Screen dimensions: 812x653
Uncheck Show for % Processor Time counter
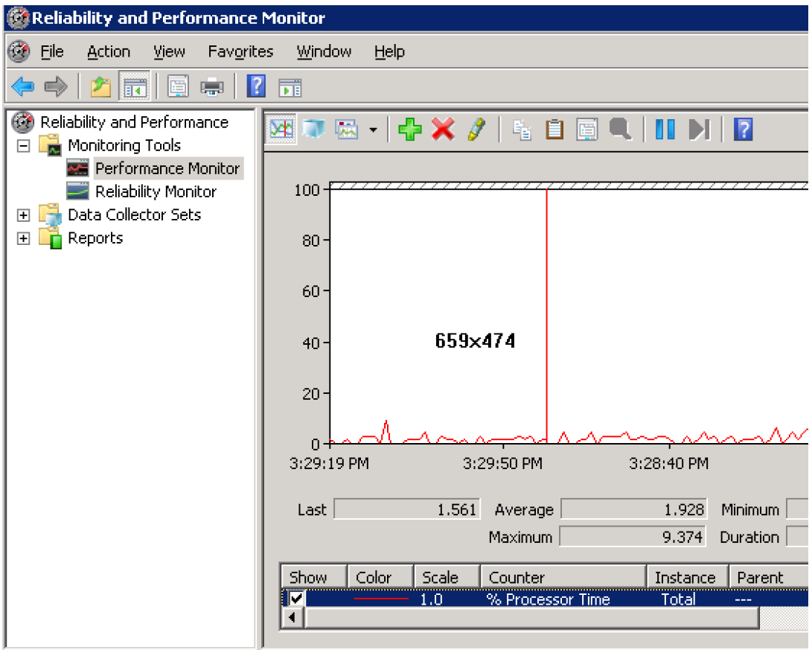297,599
